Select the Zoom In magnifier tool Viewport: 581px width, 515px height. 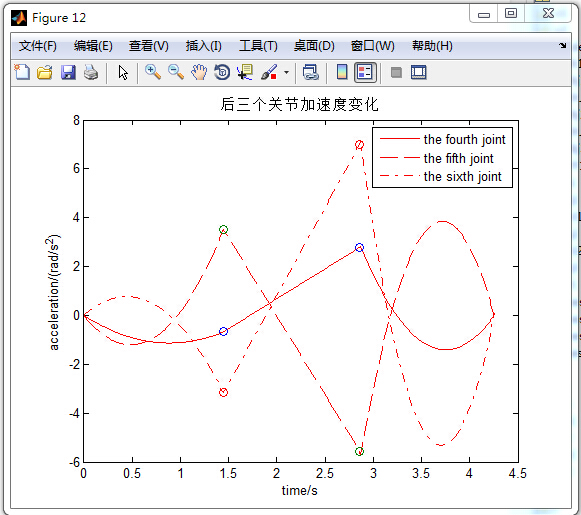(x=153, y=72)
